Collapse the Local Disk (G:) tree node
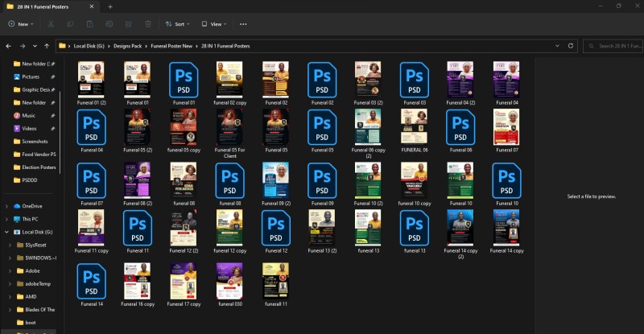This screenshot has width=644, height=334. pos(6,232)
